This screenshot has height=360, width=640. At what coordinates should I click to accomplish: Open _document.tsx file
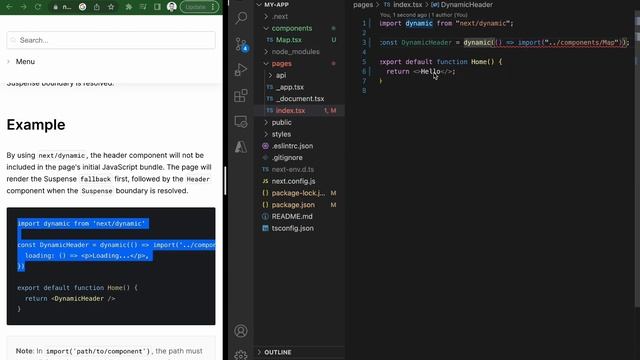300,99
